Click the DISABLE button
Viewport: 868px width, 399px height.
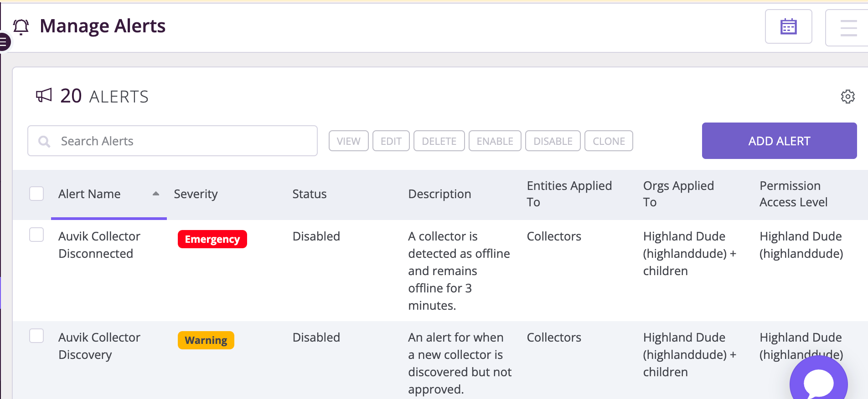pos(553,141)
